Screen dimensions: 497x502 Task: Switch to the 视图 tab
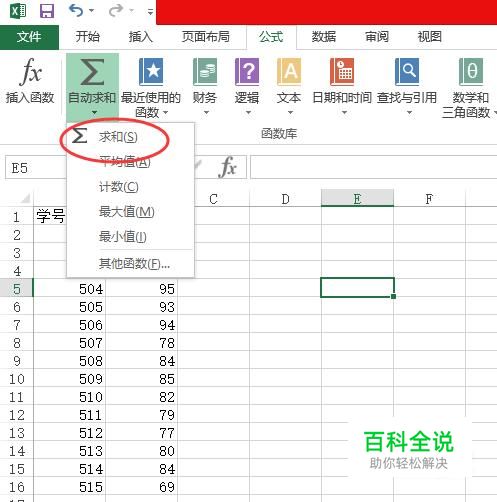pos(430,37)
